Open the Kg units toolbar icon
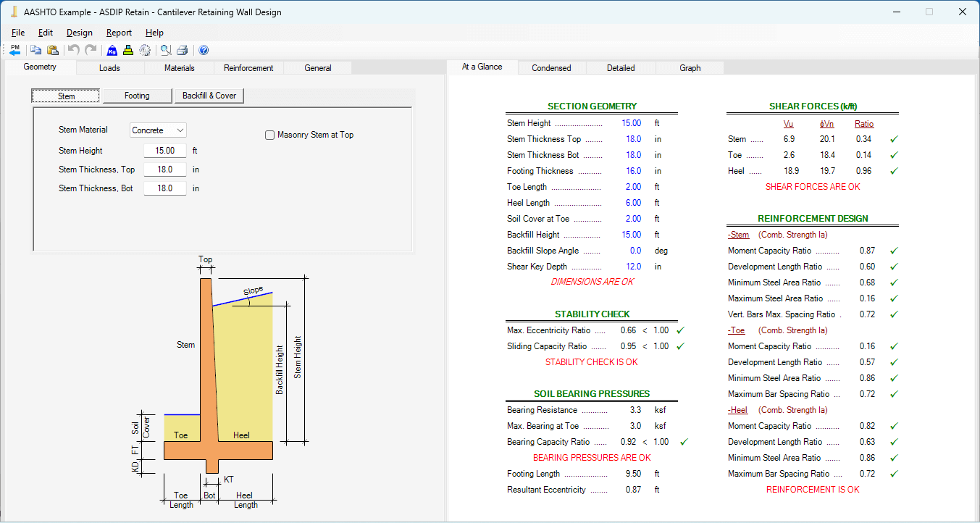The height and width of the screenshot is (523, 980). click(112, 50)
